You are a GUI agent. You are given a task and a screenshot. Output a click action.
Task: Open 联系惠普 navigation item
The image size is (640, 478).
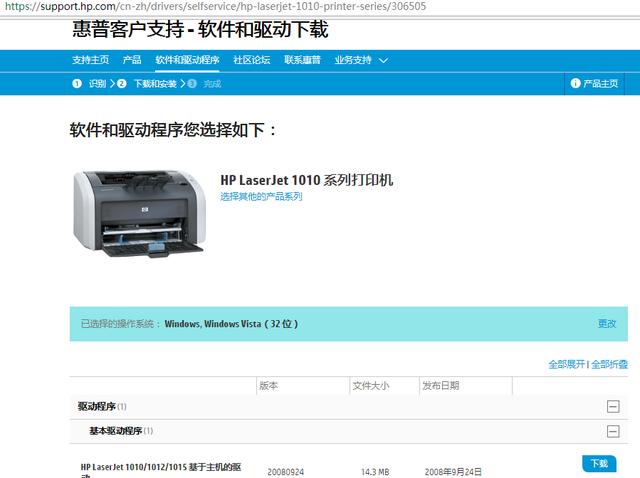[x=302, y=60]
